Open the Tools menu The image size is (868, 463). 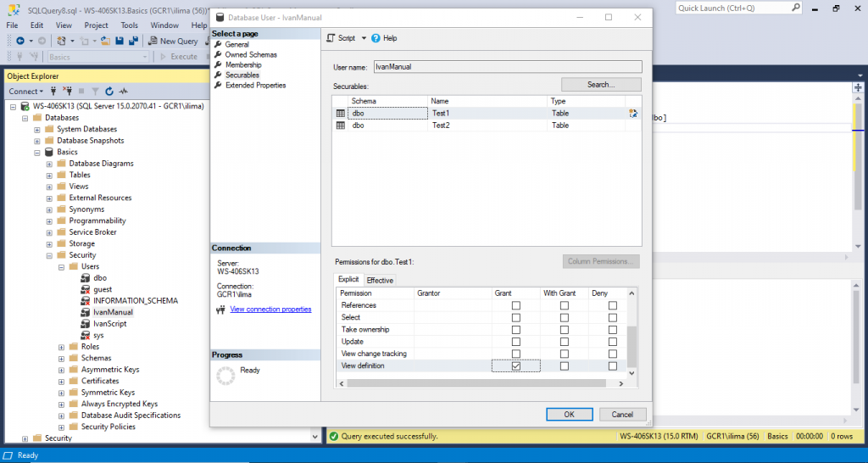point(130,25)
